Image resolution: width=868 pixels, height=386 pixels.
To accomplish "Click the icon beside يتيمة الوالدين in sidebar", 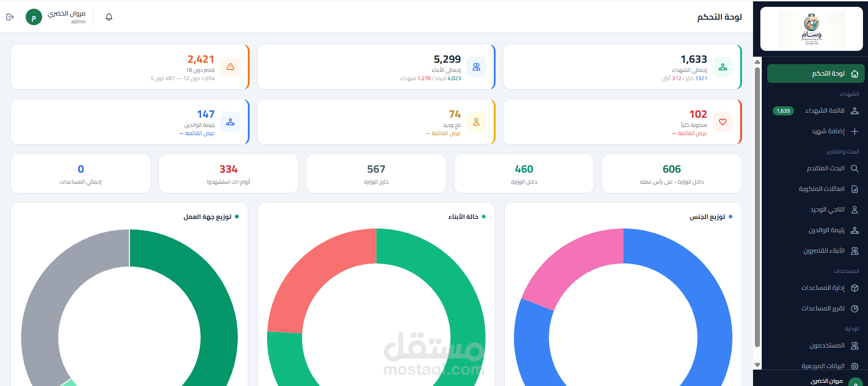I will click(855, 230).
